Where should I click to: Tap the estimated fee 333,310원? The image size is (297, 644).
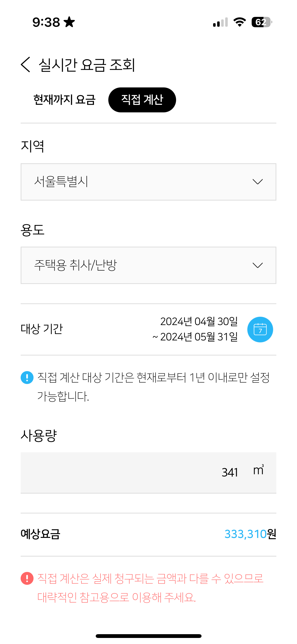[250, 534]
